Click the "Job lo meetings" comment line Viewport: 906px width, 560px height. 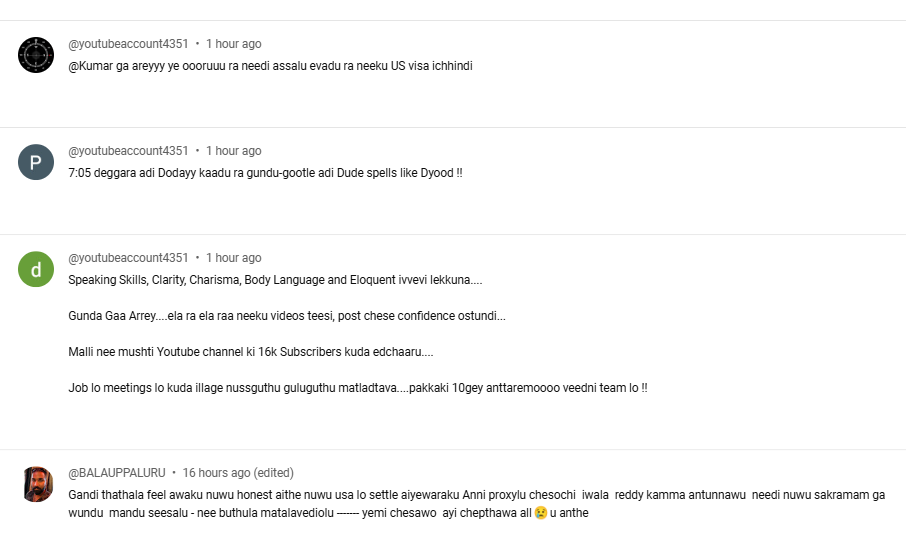(x=357, y=388)
